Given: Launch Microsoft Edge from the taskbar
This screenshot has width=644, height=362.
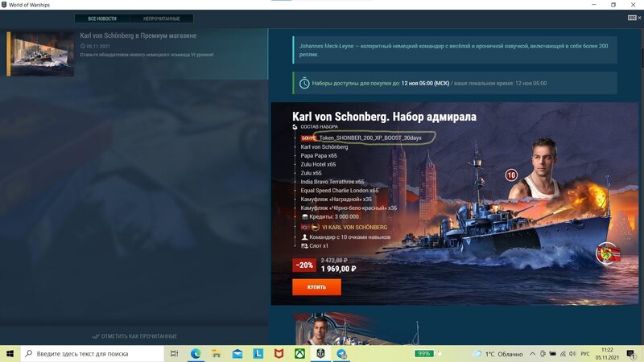Looking at the screenshot, I should click(x=196, y=353).
